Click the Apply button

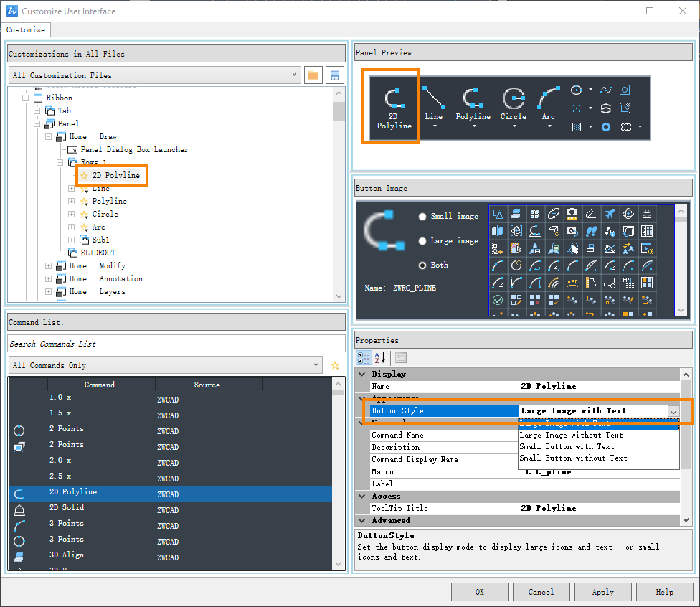602,592
